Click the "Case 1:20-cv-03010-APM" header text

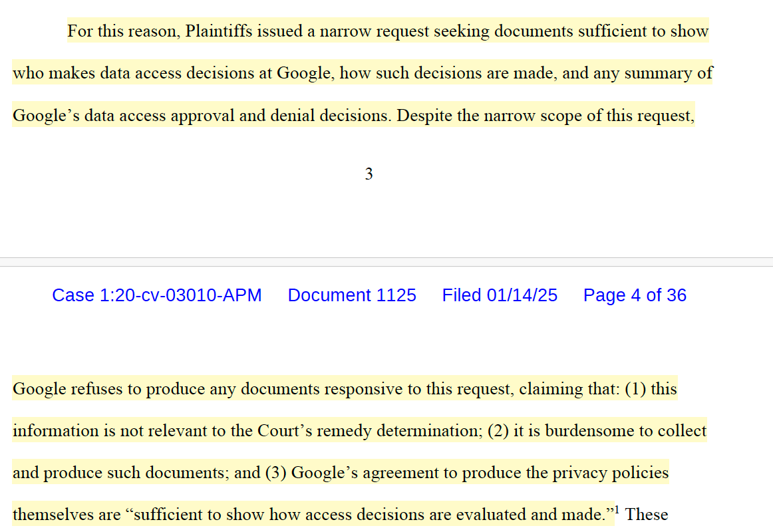(x=156, y=295)
